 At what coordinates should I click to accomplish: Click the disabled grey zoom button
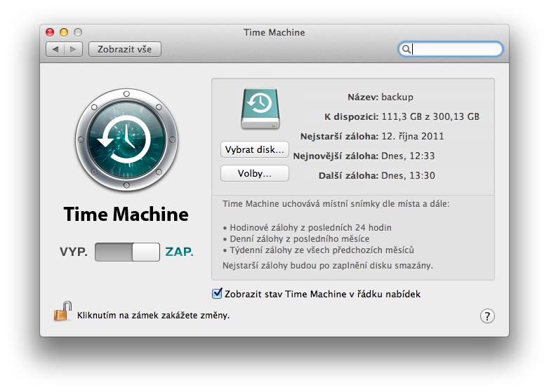(x=78, y=32)
